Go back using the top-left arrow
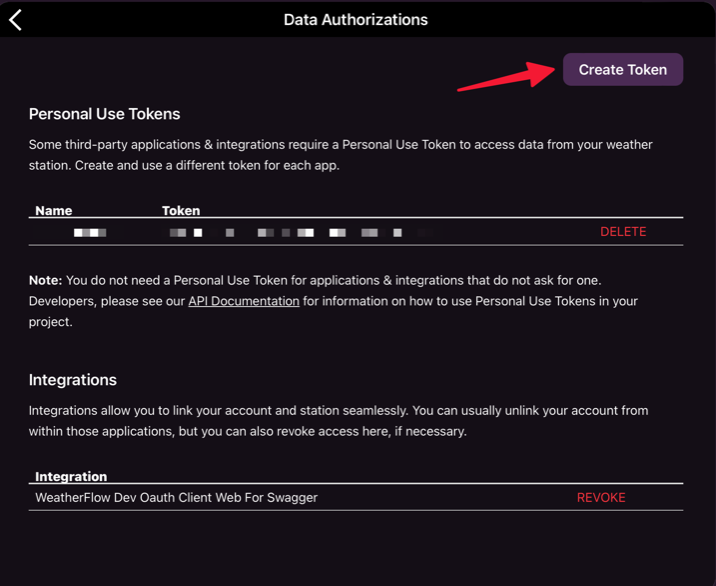Screen dimensions: 716x586 tap(15, 19)
